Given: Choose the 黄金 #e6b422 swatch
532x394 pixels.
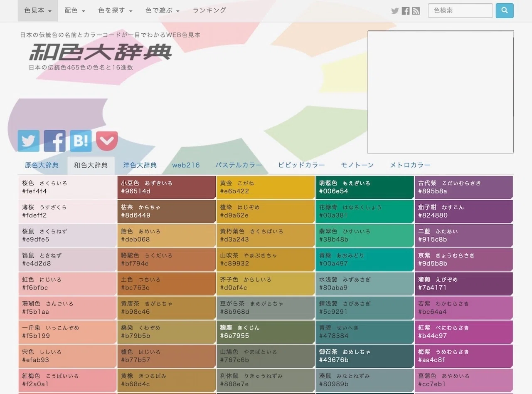Looking at the screenshot, I should point(266,187).
